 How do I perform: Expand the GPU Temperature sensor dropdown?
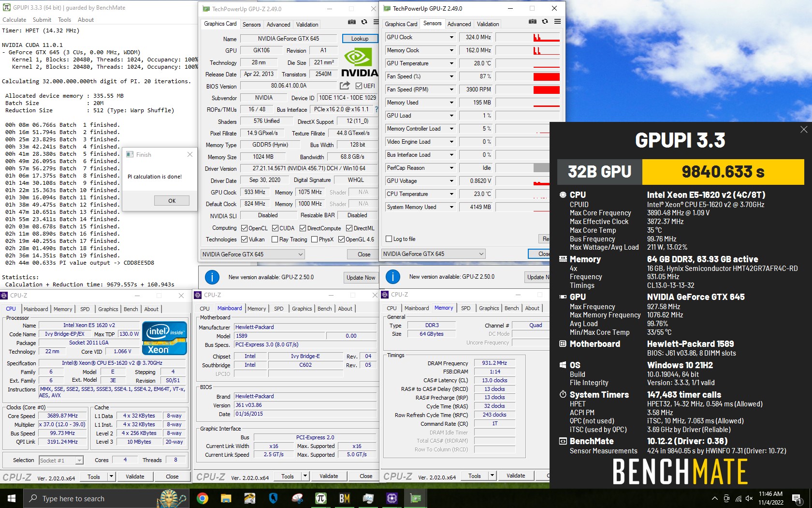(451, 63)
